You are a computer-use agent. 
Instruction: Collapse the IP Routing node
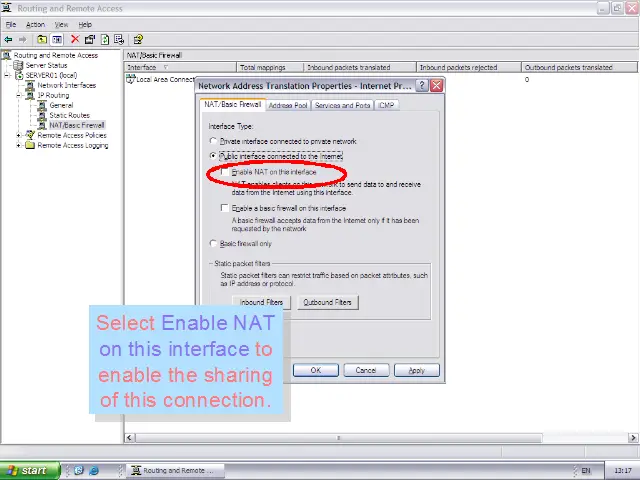(x=19, y=96)
